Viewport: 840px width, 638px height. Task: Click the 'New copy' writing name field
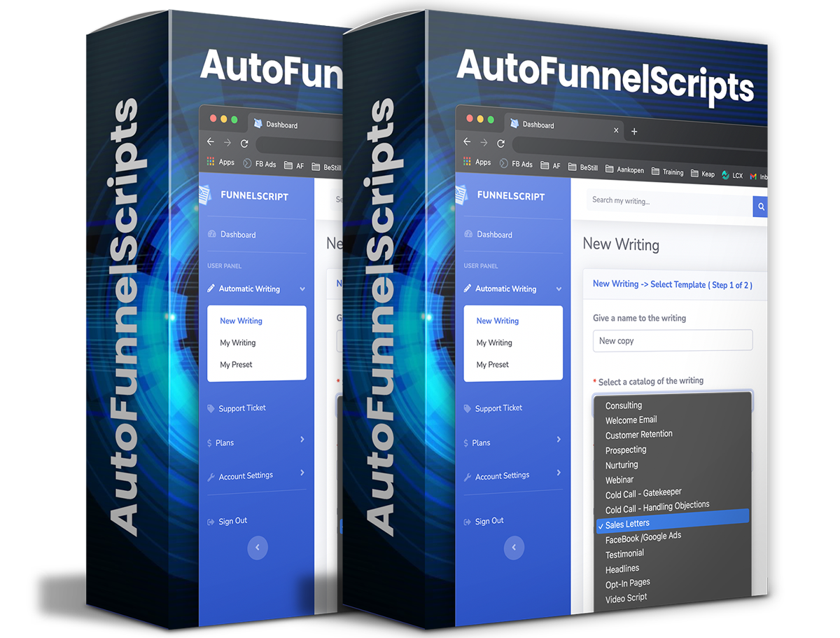(x=672, y=341)
